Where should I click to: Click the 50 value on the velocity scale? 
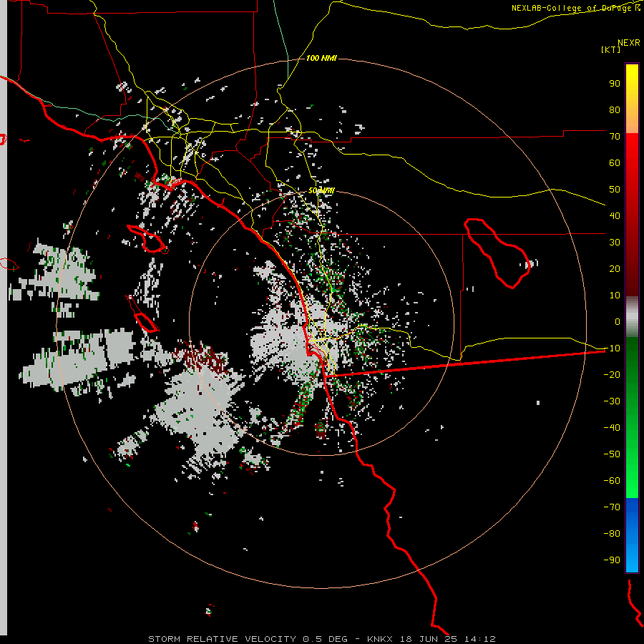[x=615, y=190]
